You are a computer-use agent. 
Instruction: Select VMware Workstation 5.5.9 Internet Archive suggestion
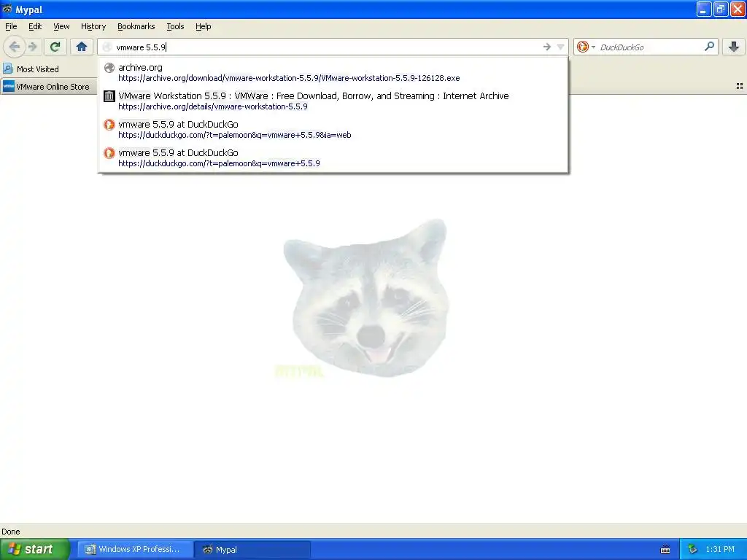click(x=333, y=101)
